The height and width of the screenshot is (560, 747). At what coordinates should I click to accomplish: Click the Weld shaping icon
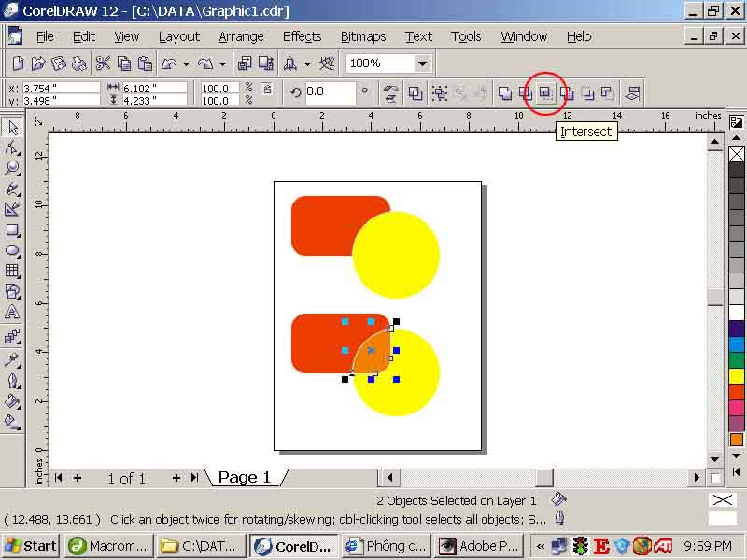(504, 92)
